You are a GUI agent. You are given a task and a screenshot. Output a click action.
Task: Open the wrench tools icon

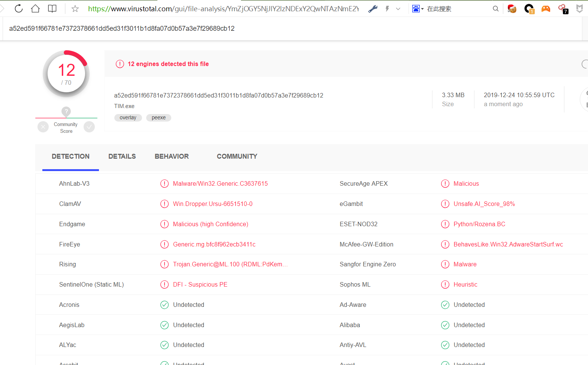click(373, 9)
